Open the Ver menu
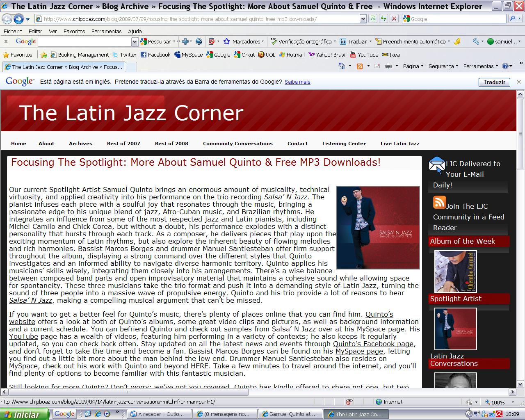 coord(53,31)
